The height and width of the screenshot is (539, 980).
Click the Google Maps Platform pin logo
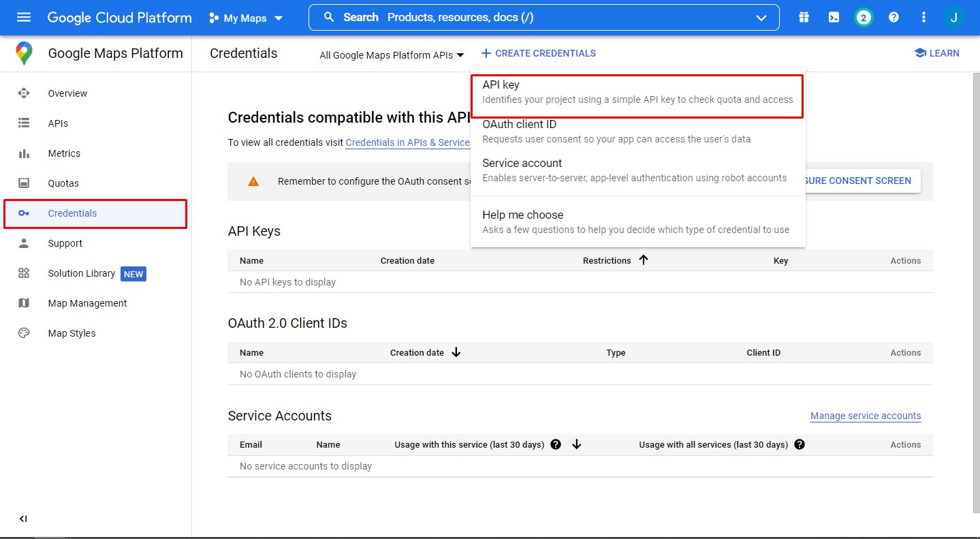click(25, 53)
